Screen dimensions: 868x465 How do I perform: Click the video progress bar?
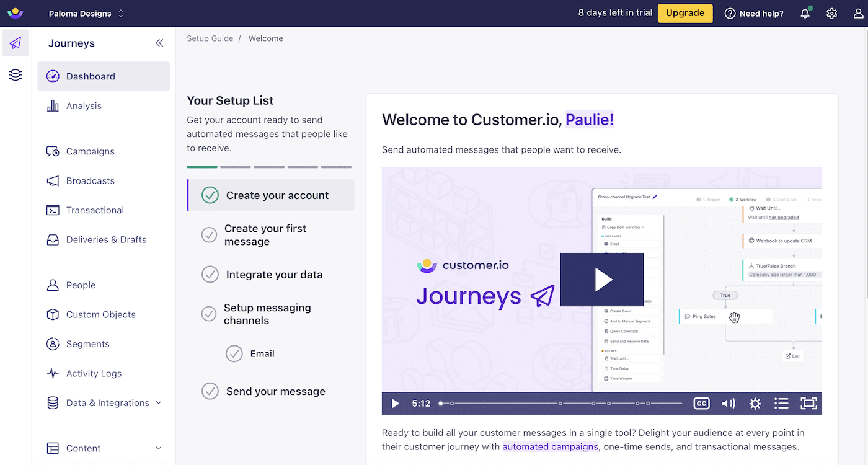pos(561,404)
